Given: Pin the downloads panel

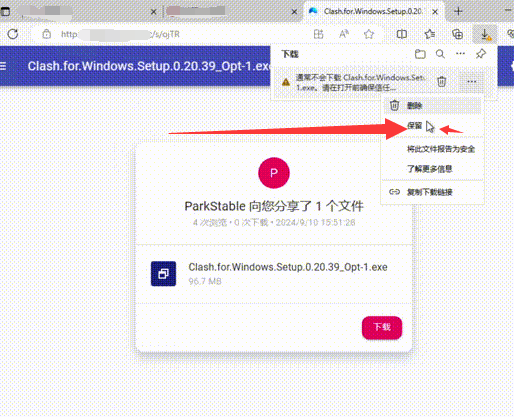Looking at the screenshot, I should [x=481, y=54].
